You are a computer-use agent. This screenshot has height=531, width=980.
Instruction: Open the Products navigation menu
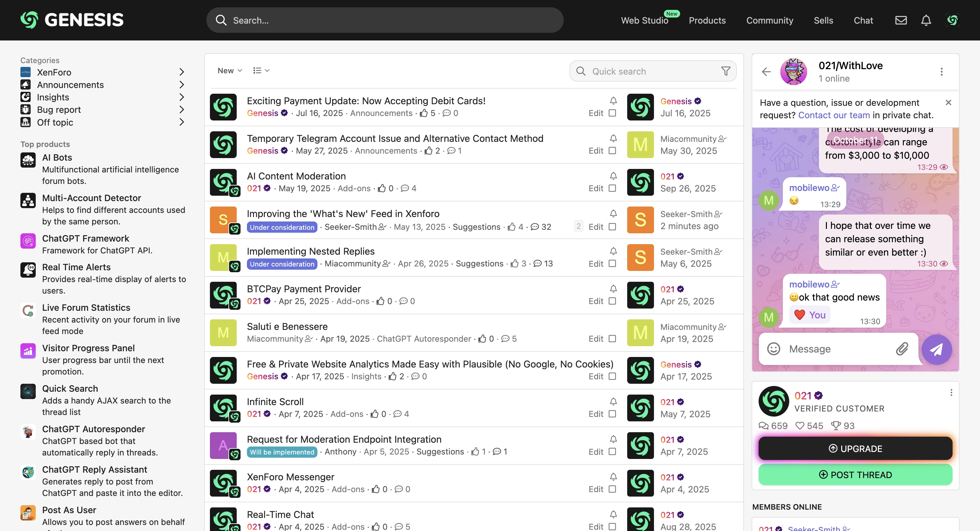707,20
